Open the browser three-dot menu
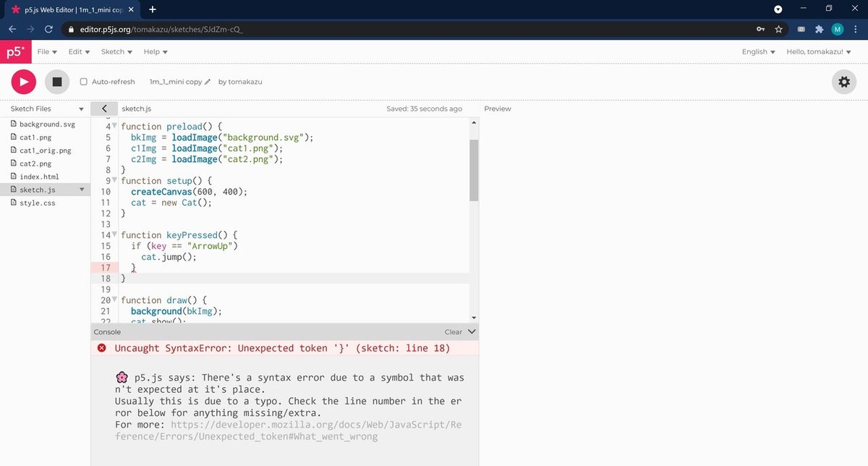The height and width of the screenshot is (466, 868). (x=856, y=30)
